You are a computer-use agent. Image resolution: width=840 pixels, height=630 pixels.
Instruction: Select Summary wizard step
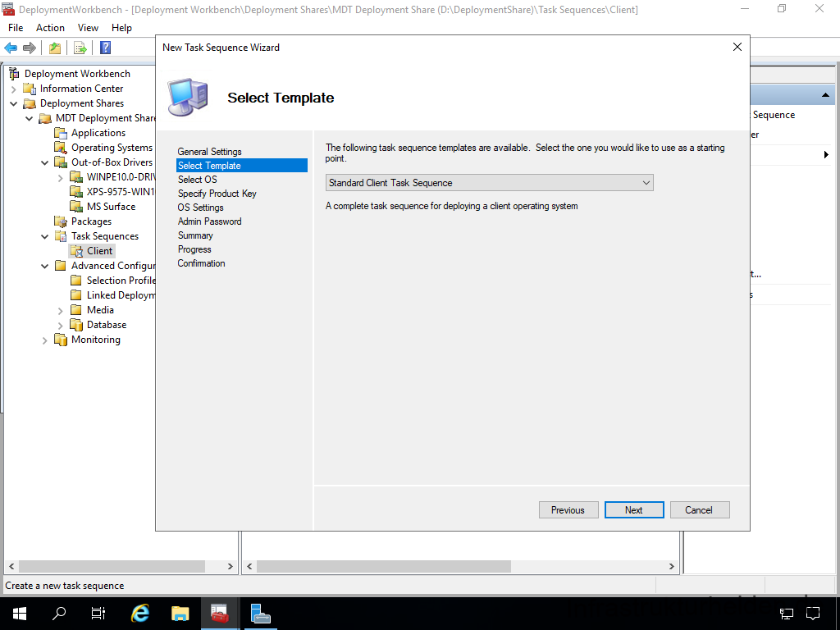(x=195, y=235)
